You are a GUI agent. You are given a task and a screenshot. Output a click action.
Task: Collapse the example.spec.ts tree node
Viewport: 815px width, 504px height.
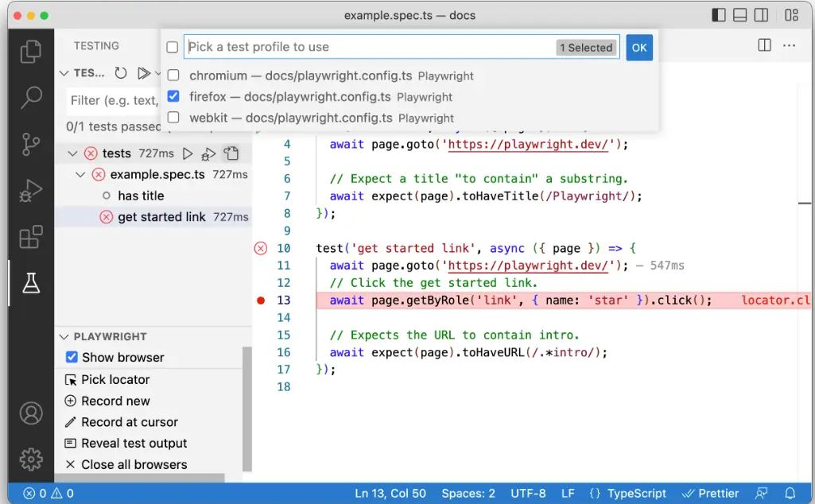coord(80,174)
